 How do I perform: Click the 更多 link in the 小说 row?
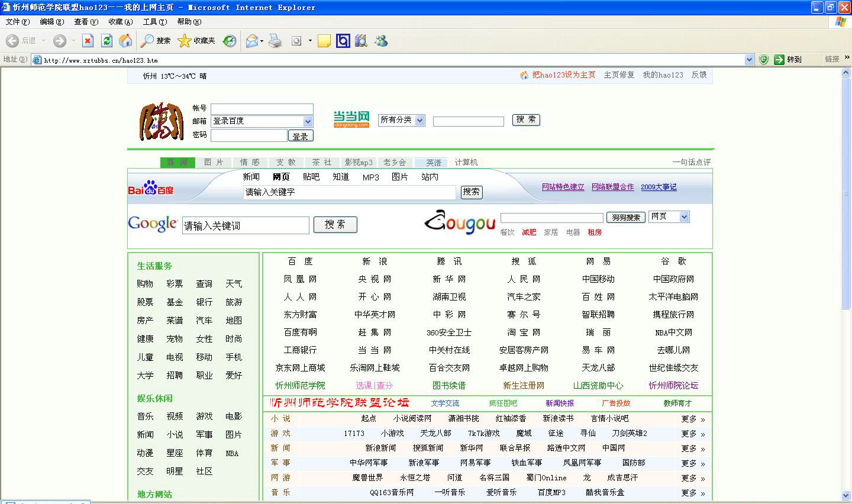pyautogui.click(x=693, y=419)
